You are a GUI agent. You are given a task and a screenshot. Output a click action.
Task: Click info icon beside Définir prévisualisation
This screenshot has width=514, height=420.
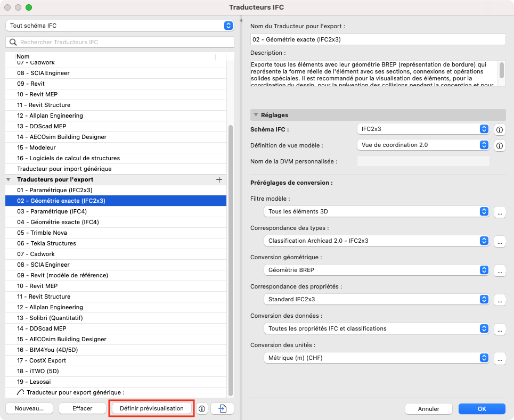(x=202, y=408)
